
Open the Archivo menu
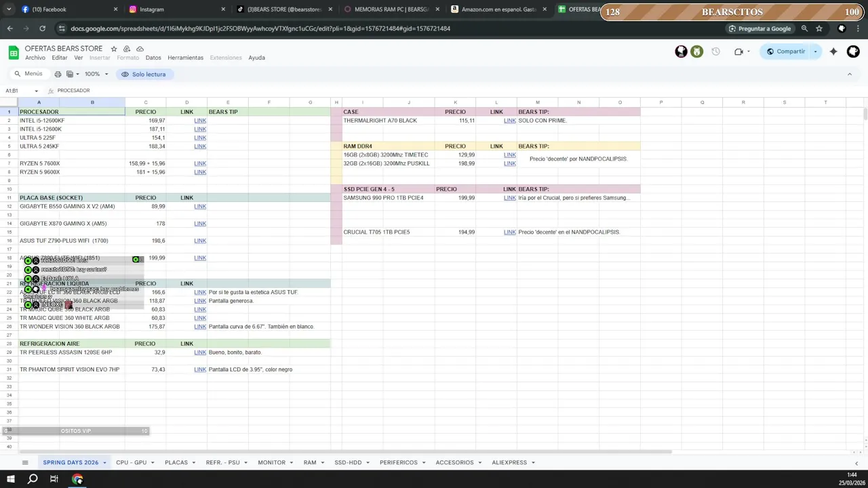[35, 58]
